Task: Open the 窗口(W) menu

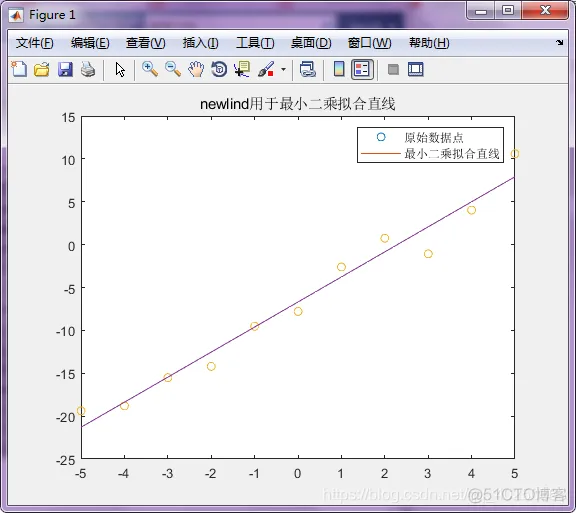Action: 369,43
